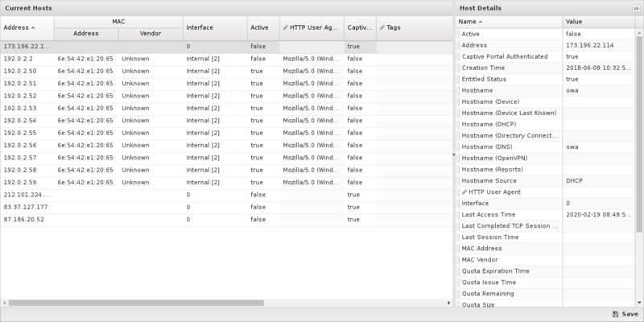Image resolution: width=644 pixels, height=322 pixels.
Task: Click the pencil icon in HTTP User Agent details row
Action: 463,192
